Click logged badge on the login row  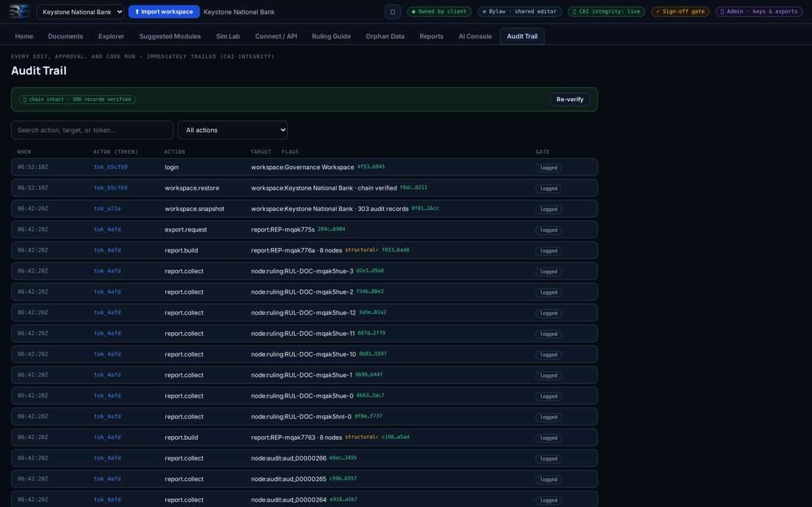[548, 168]
